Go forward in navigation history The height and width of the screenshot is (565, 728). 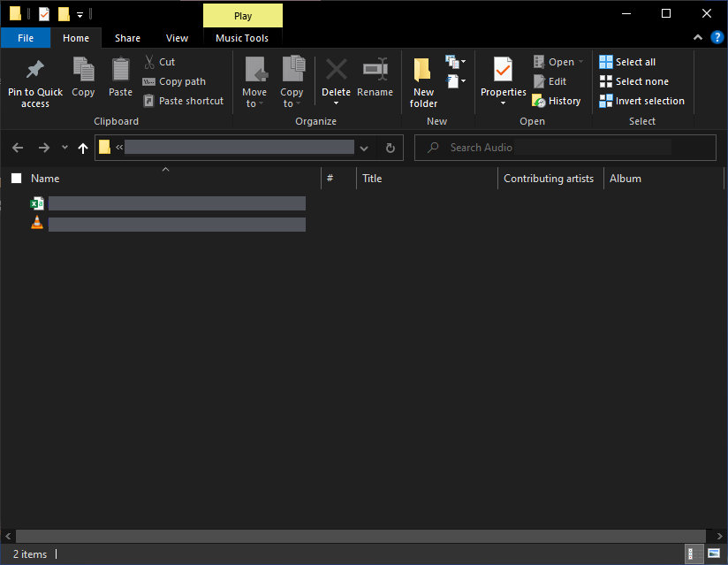click(x=43, y=148)
